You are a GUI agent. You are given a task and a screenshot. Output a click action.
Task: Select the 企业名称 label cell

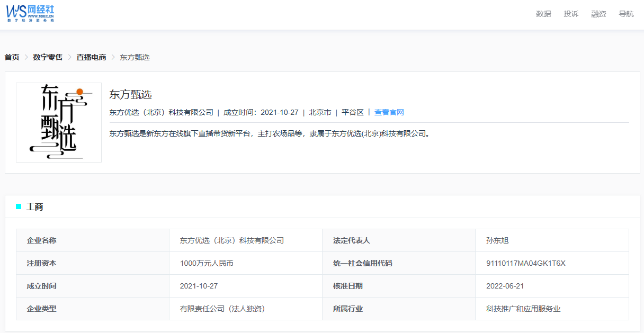pos(93,240)
